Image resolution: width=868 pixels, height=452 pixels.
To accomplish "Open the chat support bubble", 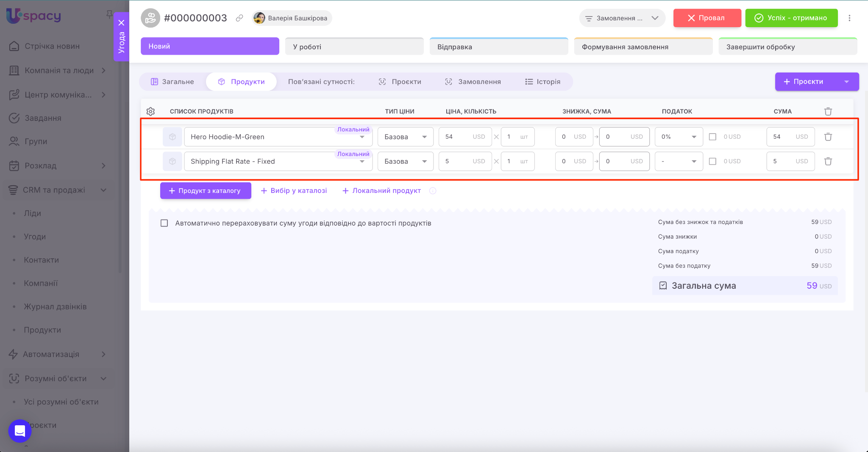I will click(20, 431).
